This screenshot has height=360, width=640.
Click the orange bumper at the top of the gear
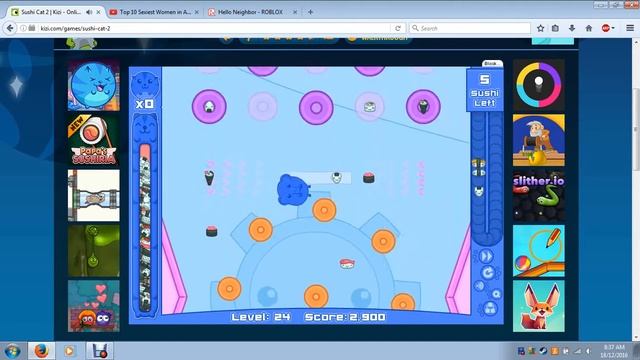pyautogui.click(x=324, y=210)
